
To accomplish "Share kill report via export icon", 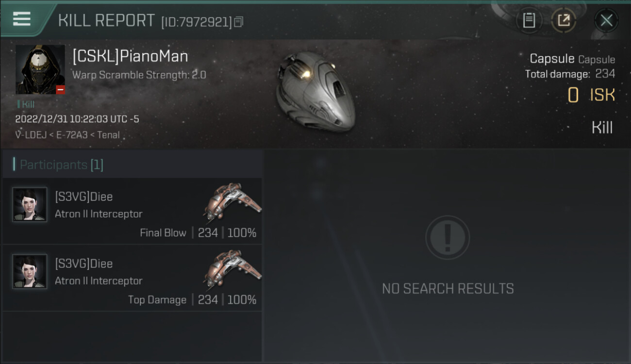I will click(564, 20).
